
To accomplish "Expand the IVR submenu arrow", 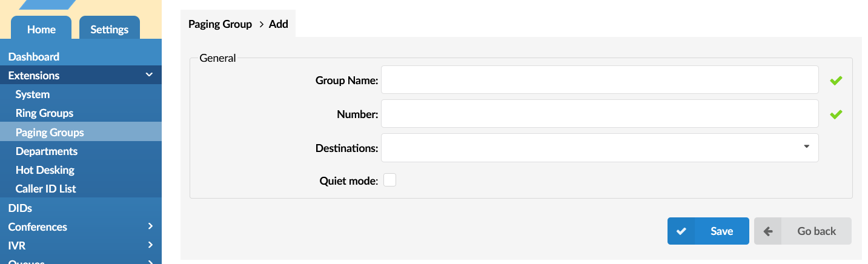I will pyautogui.click(x=150, y=245).
